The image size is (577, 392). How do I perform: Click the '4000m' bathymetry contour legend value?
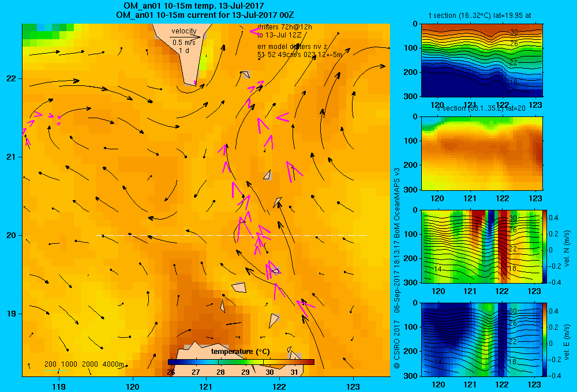[x=113, y=364]
